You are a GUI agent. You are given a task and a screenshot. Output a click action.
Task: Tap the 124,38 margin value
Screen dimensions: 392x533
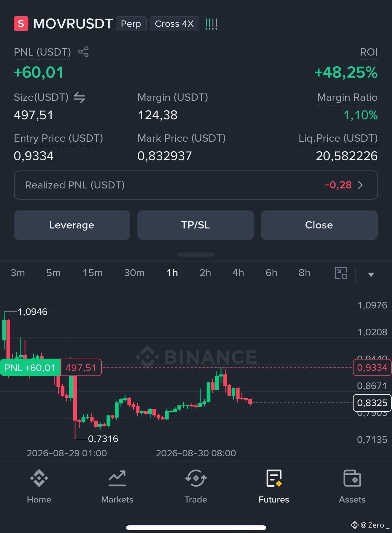click(x=158, y=115)
